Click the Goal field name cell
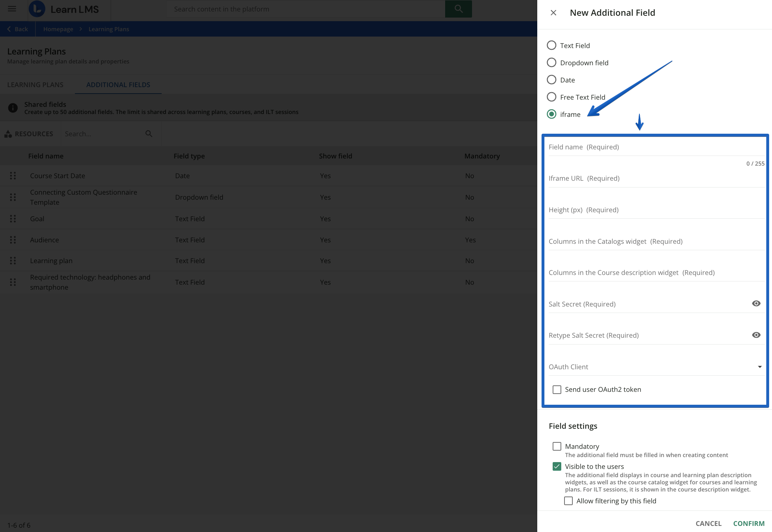The width and height of the screenshot is (772, 532). pyautogui.click(x=37, y=219)
